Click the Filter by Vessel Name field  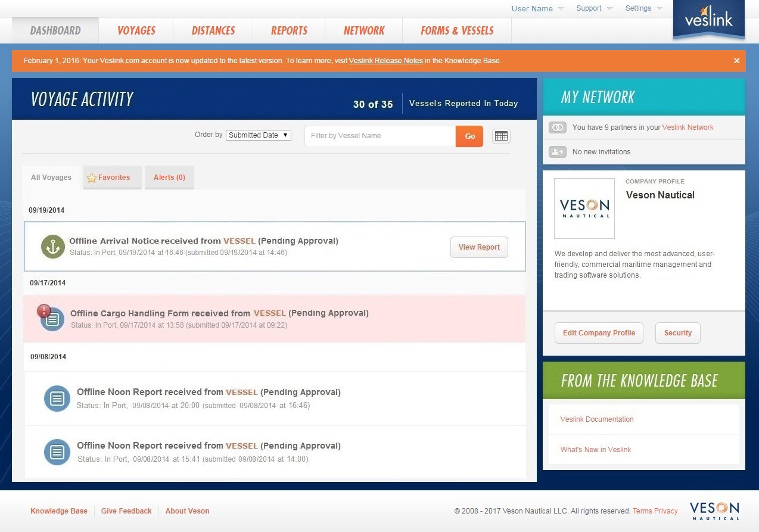380,136
